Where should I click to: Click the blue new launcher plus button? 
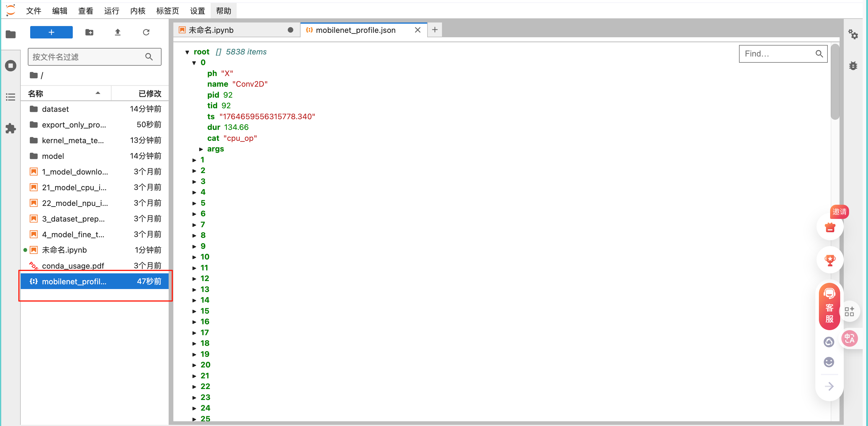(51, 32)
